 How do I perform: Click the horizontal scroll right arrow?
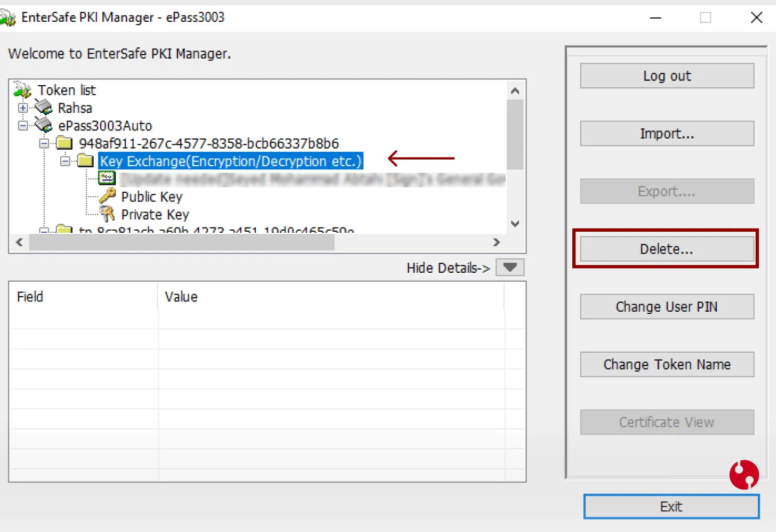point(496,242)
